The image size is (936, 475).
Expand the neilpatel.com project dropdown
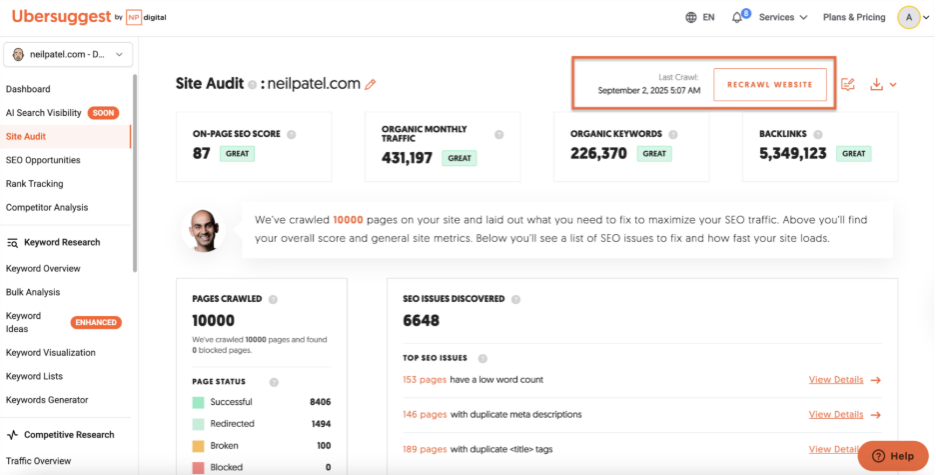68,54
